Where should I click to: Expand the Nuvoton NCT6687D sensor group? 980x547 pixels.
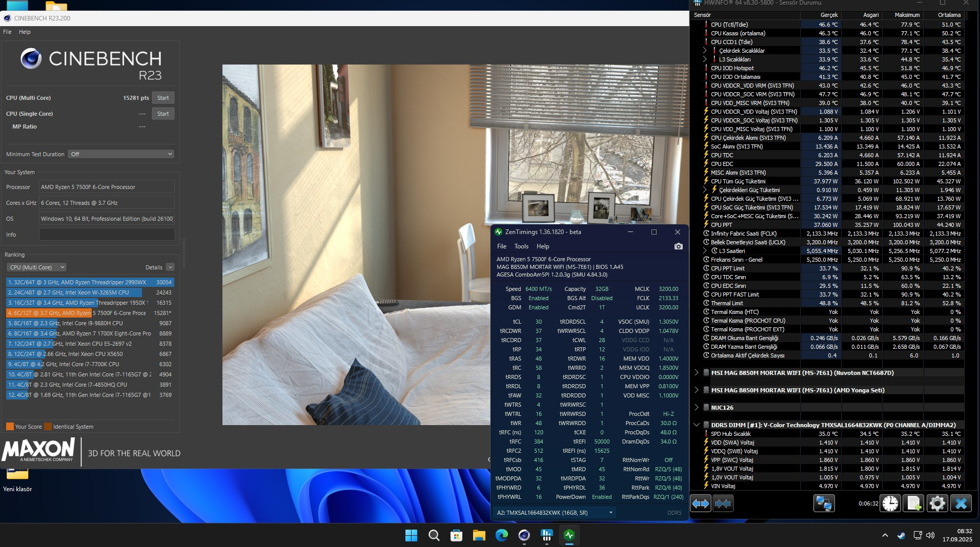click(697, 373)
